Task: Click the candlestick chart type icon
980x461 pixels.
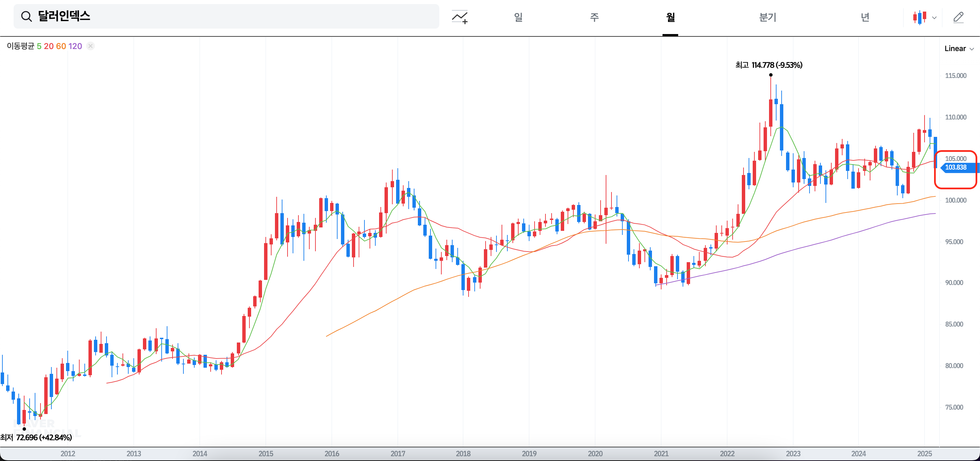Action: pos(919,17)
